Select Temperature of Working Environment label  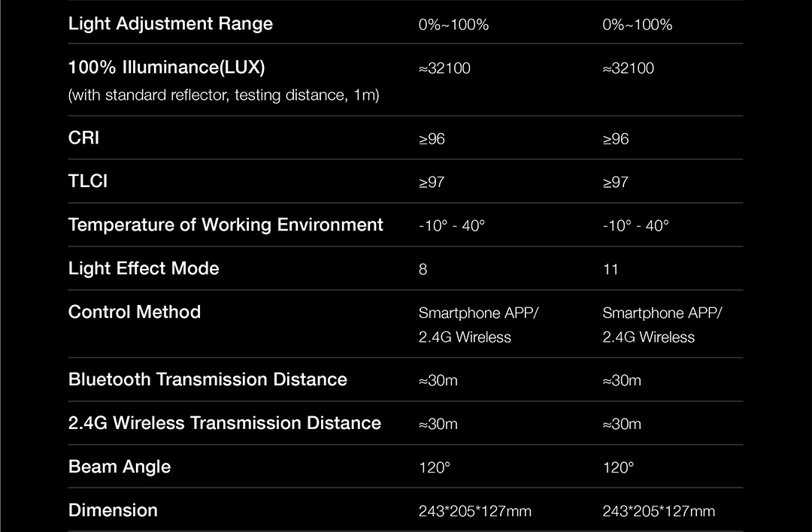tap(226, 225)
